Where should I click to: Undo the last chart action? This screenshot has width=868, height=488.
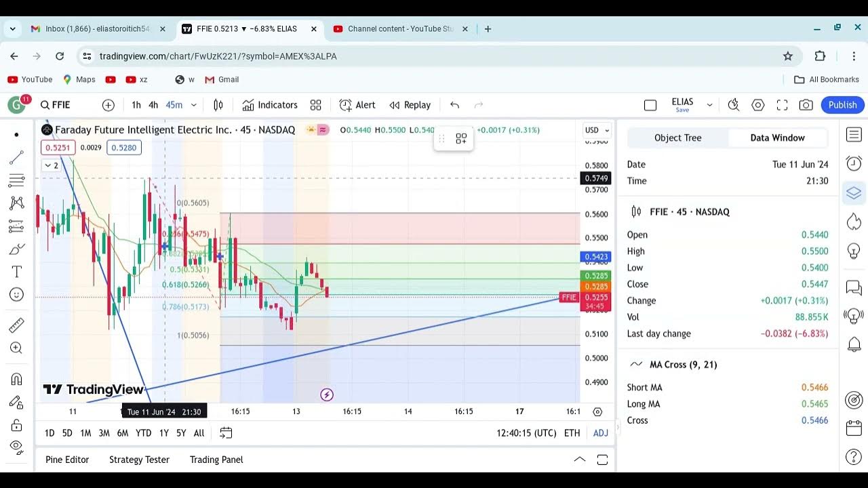pos(454,105)
